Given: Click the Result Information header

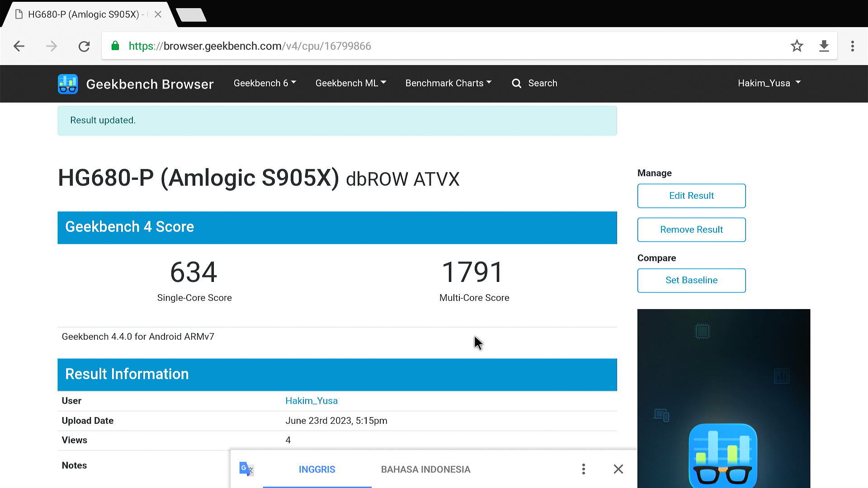Looking at the screenshot, I should (x=337, y=375).
